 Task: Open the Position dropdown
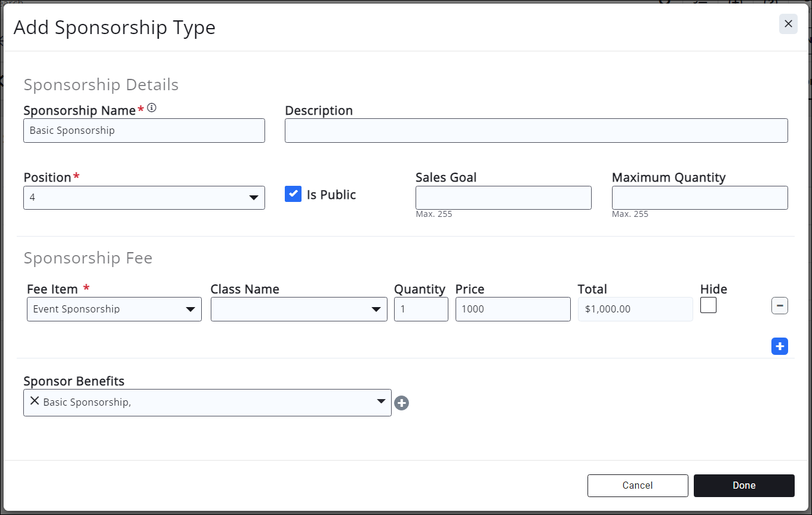[144, 197]
